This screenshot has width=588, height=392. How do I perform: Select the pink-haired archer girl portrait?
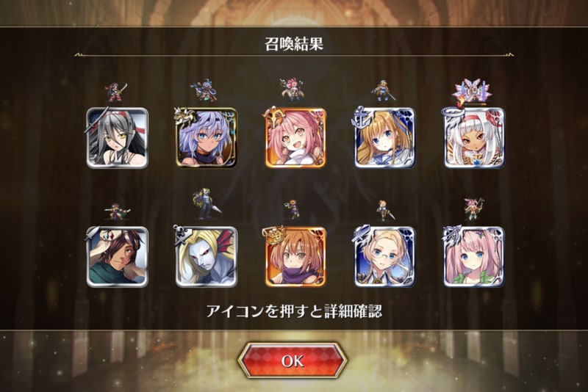(474, 257)
